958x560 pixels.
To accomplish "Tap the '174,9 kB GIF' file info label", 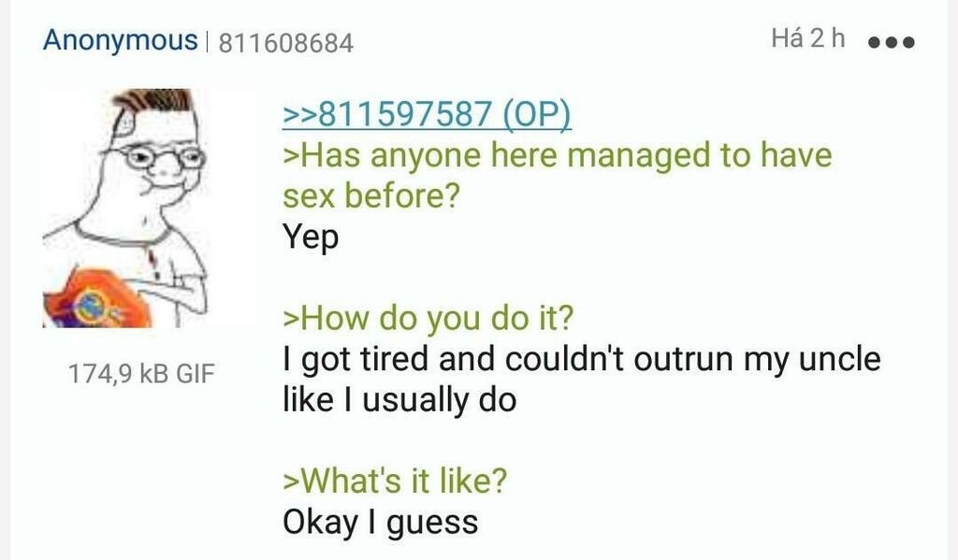I will point(141,374).
